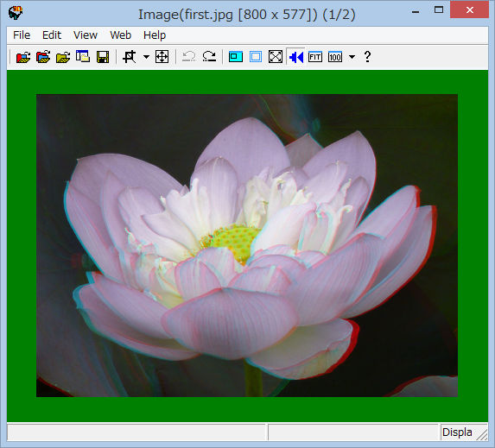Click the redo arrow icon

click(x=209, y=57)
